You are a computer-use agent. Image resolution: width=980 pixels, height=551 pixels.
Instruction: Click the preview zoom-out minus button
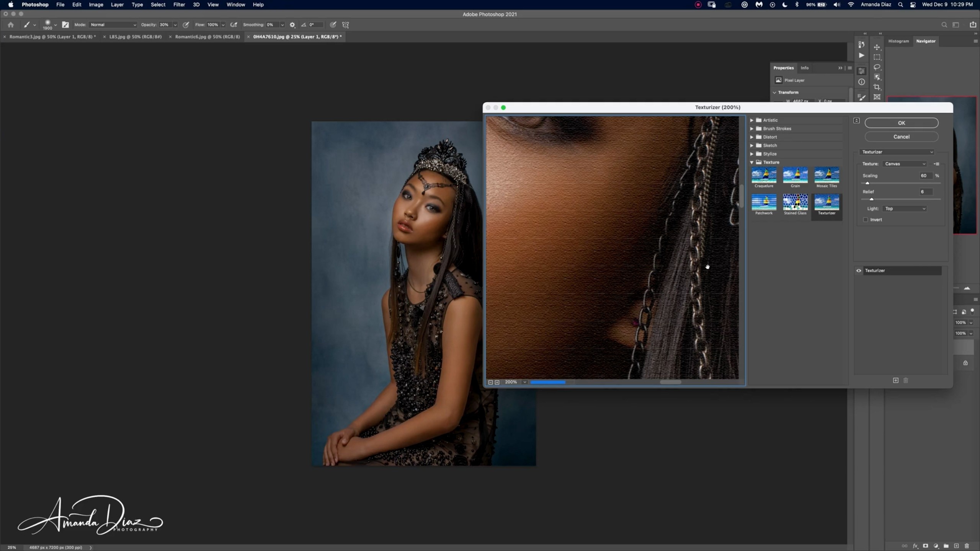coord(490,382)
